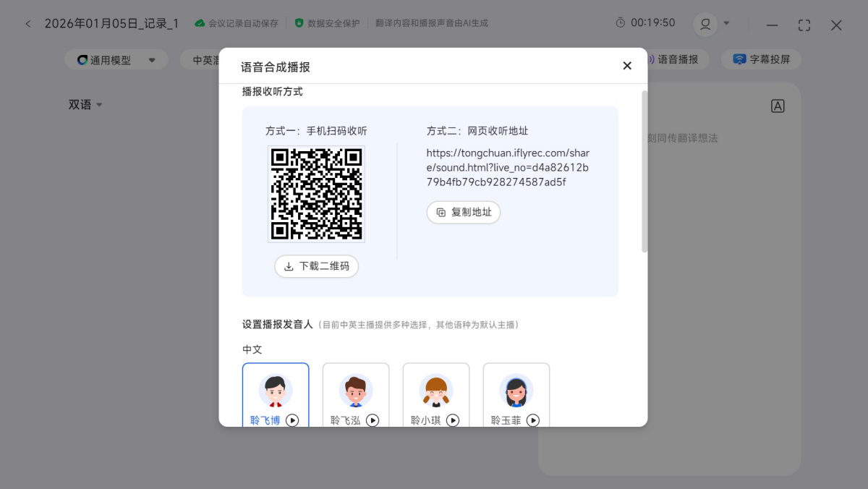Click the 复制地址 copy address button
This screenshot has height=489, width=868.
(463, 212)
